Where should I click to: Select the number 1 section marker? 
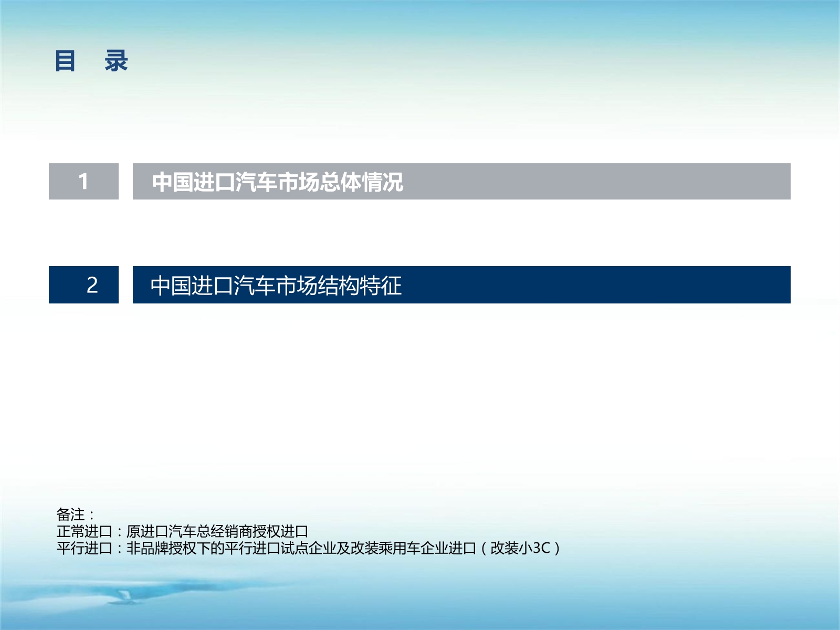click(x=84, y=181)
